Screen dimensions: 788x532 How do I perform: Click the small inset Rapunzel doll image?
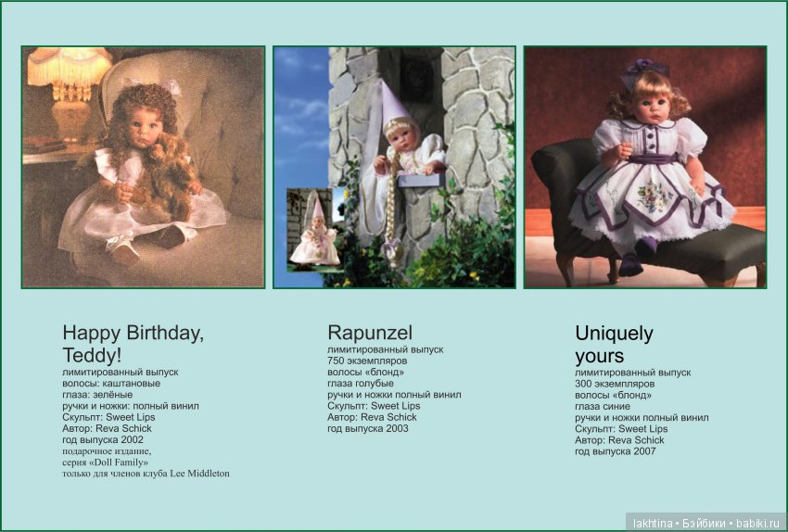pos(314,229)
